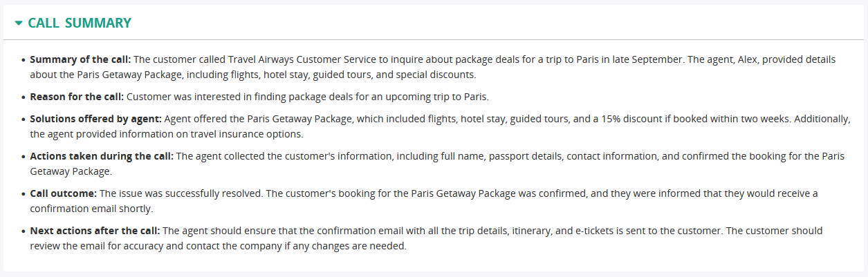Select the 'Summary of the call:' label
This screenshot has height=277, width=868.
click(80, 59)
